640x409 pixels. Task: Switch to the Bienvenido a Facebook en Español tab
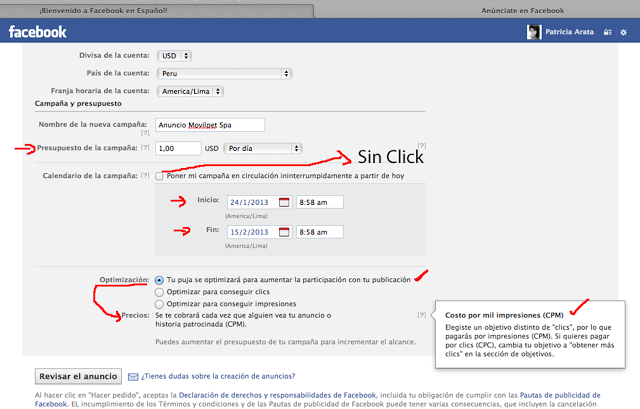(x=104, y=11)
